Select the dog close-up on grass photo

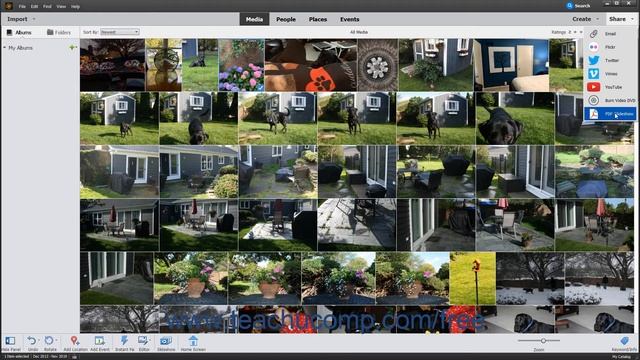[x=515, y=118]
